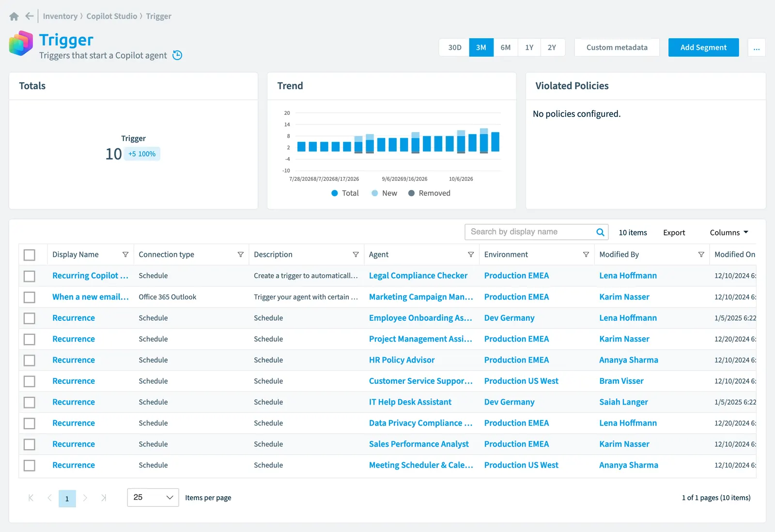Open the more options ellipsis button
The width and height of the screenshot is (775, 532).
(757, 47)
